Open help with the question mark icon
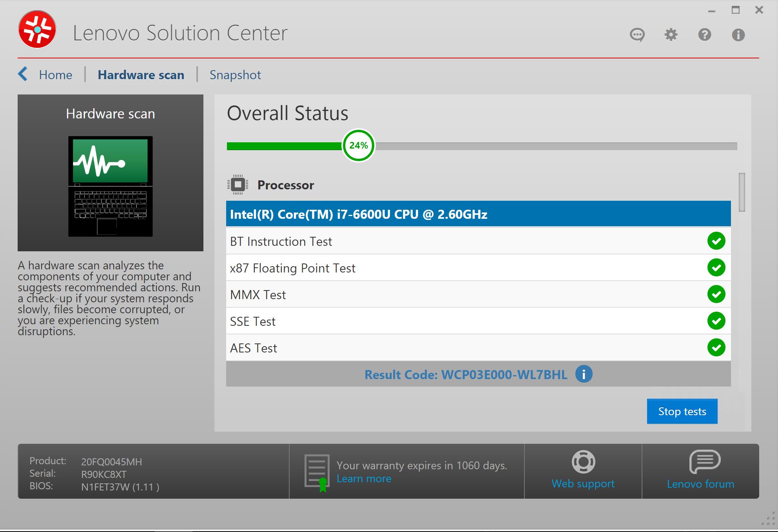Viewport: 778px width, 532px height. [x=705, y=35]
